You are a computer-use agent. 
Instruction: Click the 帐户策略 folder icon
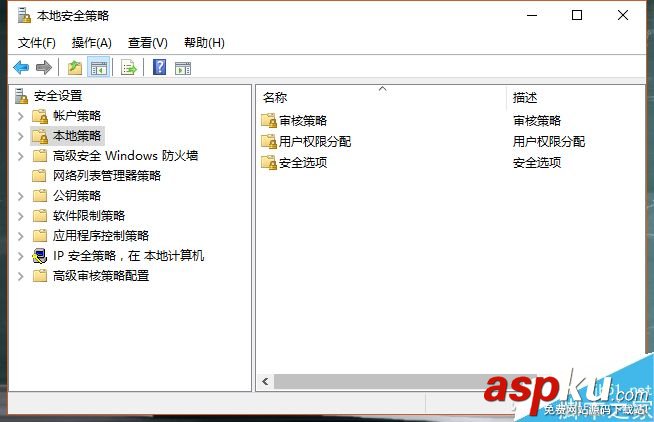[40, 116]
